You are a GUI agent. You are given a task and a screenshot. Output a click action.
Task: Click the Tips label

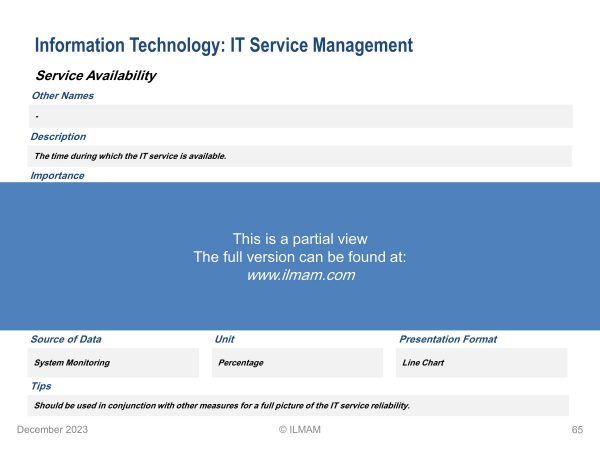click(x=41, y=385)
